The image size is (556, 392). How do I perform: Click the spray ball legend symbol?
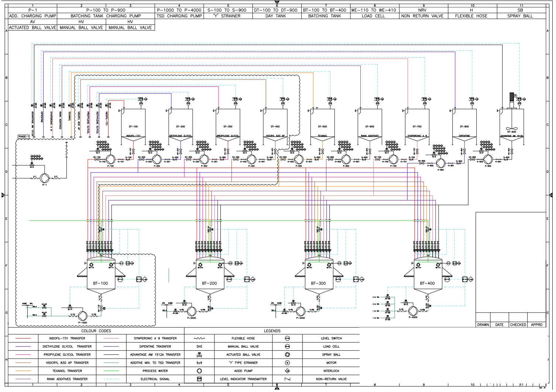[288, 355]
